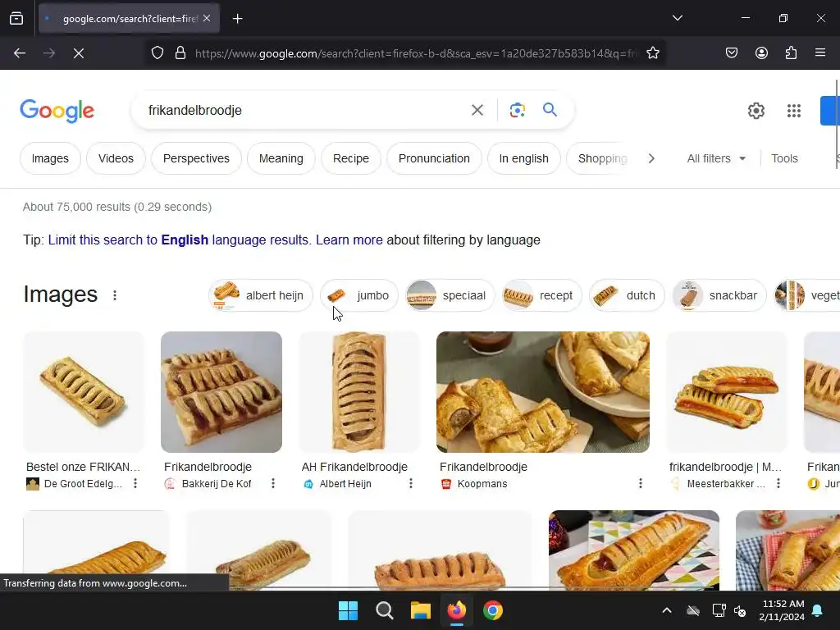Open the Firefox account icon
Viewport: 840px width, 630px height.
pyautogui.click(x=761, y=52)
